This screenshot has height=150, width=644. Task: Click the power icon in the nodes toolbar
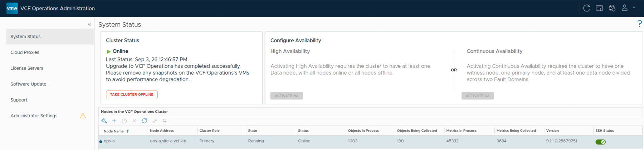124,121
